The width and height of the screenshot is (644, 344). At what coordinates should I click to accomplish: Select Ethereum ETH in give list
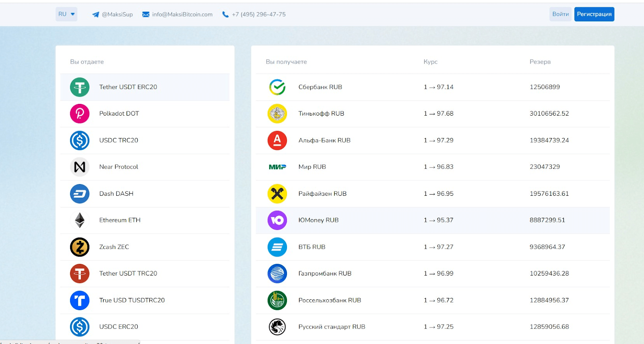145,220
